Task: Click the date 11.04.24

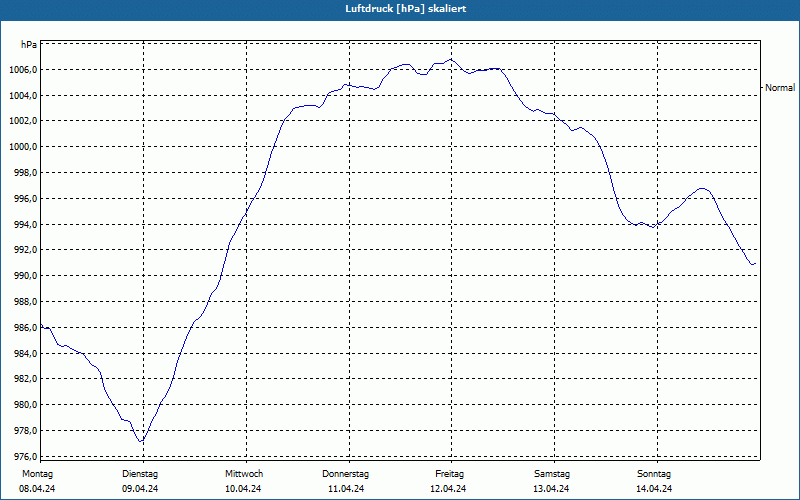Action: [346, 489]
